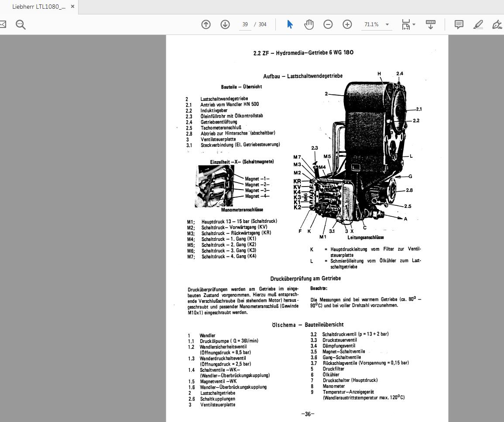Expand the fit-page options dropdown
Viewport: 504px width, 422px height.
coord(414,24)
